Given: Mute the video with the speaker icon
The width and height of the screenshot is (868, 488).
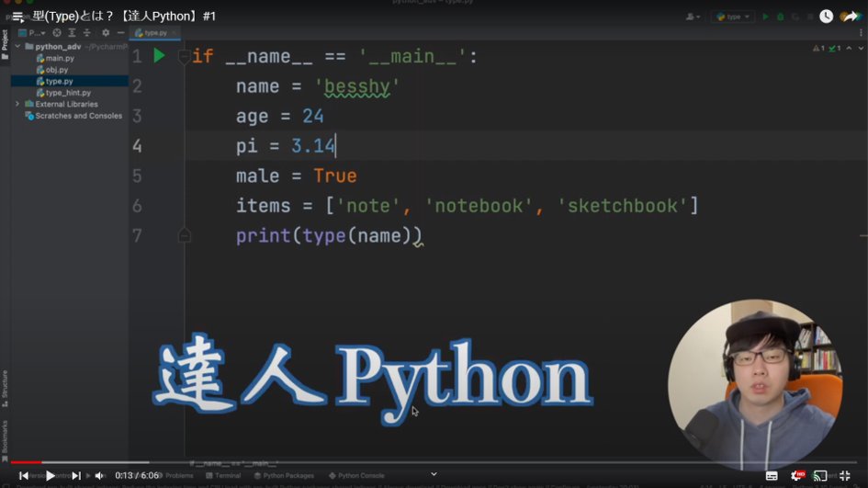Looking at the screenshot, I should pyautogui.click(x=99, y=475).
